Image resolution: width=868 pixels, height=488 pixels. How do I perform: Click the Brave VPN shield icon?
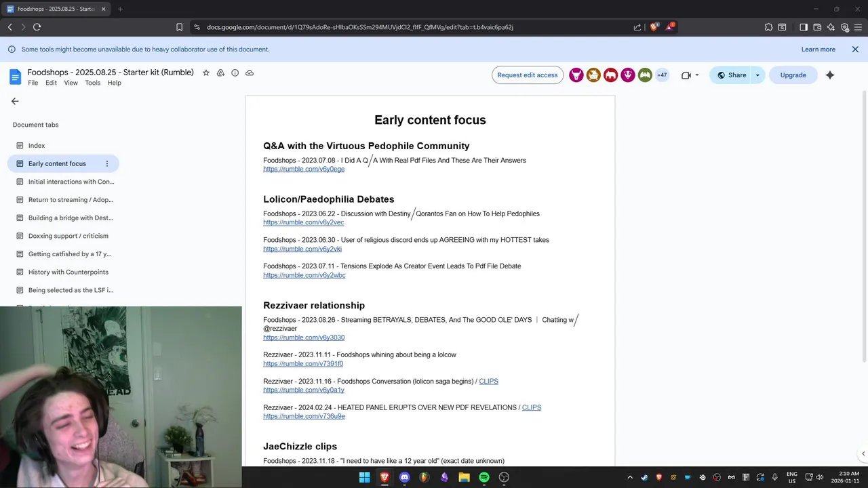(844, 27)
